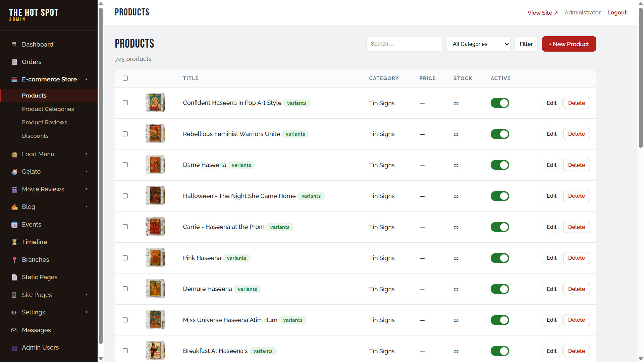Click the Logout link
Image resolution: width=644 pixels, height=362 pixels.
click(617, 12)
